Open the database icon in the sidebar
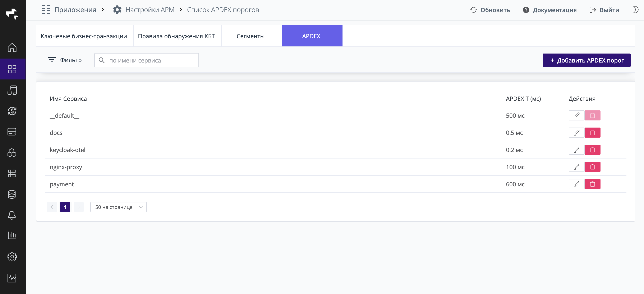Viewport: 644px width, 294px height. pyautogui.click(x=12, y=194)
